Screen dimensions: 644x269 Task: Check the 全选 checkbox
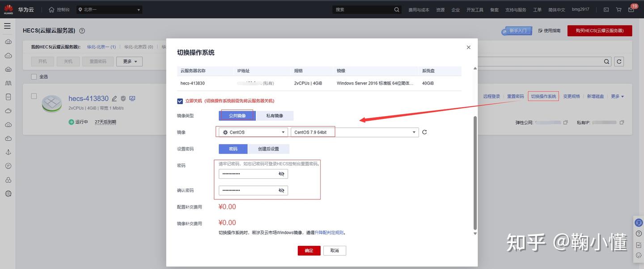click(34, 76)
